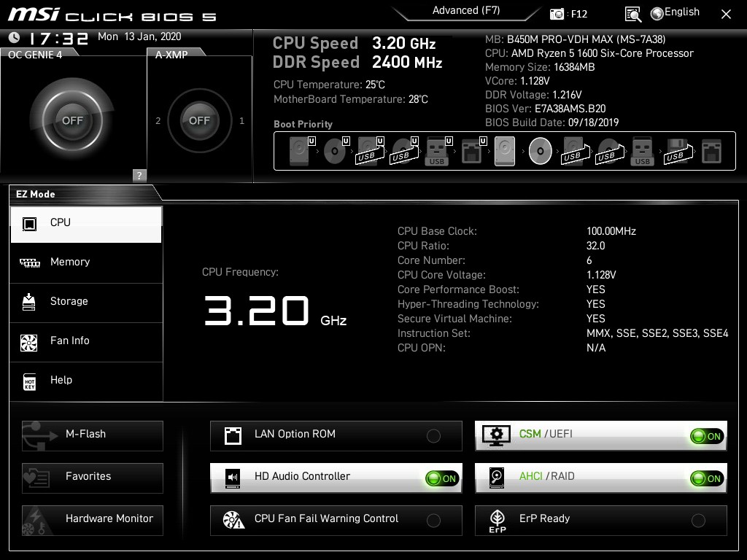The width and height of the screenshot is (747, 560).
Task: Toggle the A-XMP OFF knob
Action: coord(199,120)
